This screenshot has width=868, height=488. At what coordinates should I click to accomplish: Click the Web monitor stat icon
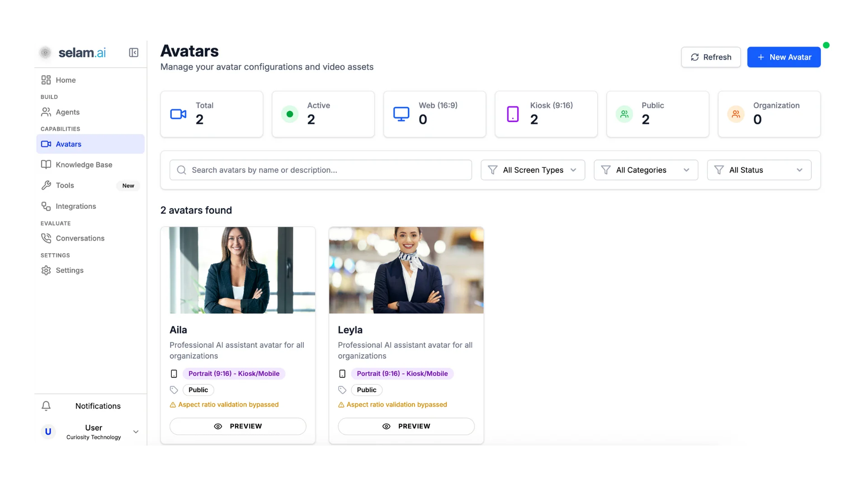pos(401,114)
